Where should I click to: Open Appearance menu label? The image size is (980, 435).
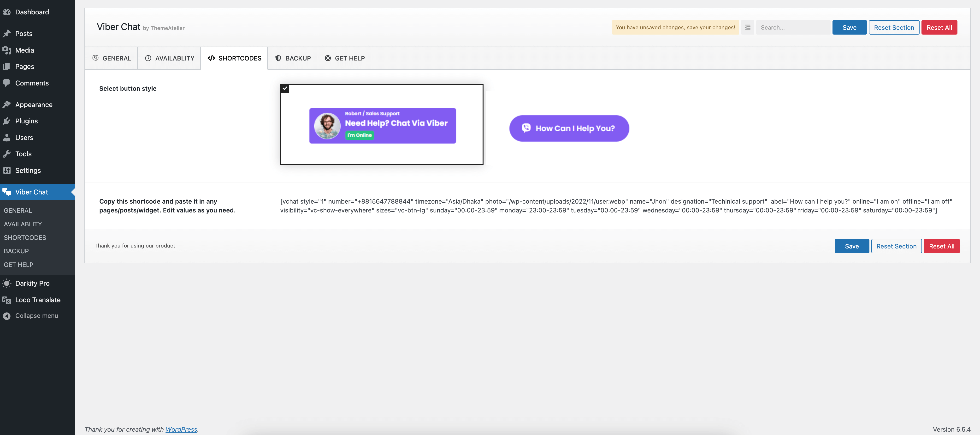[x=34, y=104]
